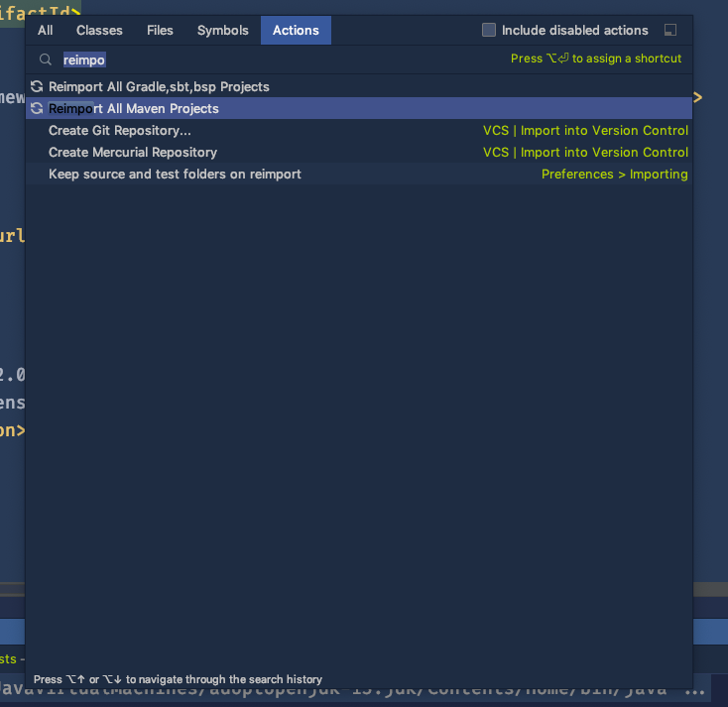Click VCS path label beside Create Mercurial Repository
Image resolution: width=728 pixels, height=707 pixels.
[x=585, y=153]
